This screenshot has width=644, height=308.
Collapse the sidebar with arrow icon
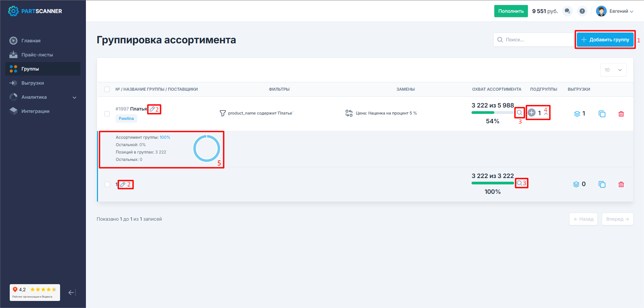coord(72,293)
